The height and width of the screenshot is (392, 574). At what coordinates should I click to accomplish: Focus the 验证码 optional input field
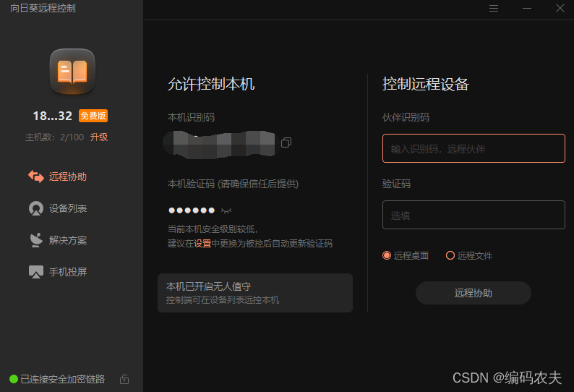(474, 215)
